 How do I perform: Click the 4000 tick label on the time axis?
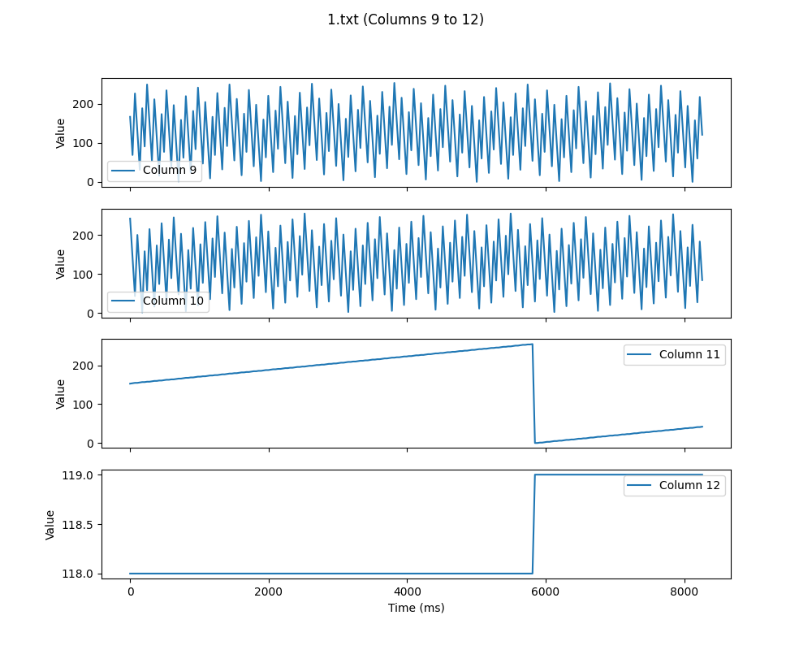click(x=407, y=591)
